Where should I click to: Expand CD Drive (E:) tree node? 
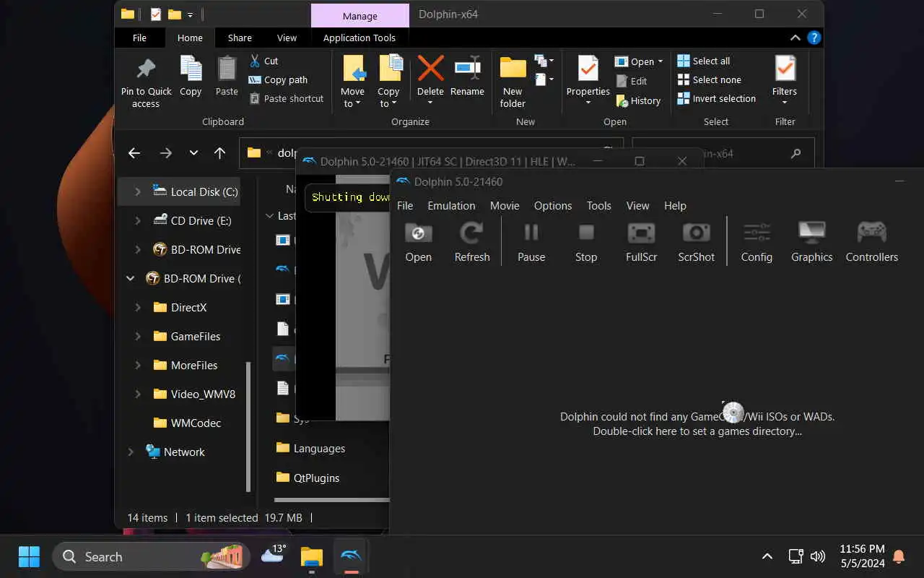pos(138,220)
